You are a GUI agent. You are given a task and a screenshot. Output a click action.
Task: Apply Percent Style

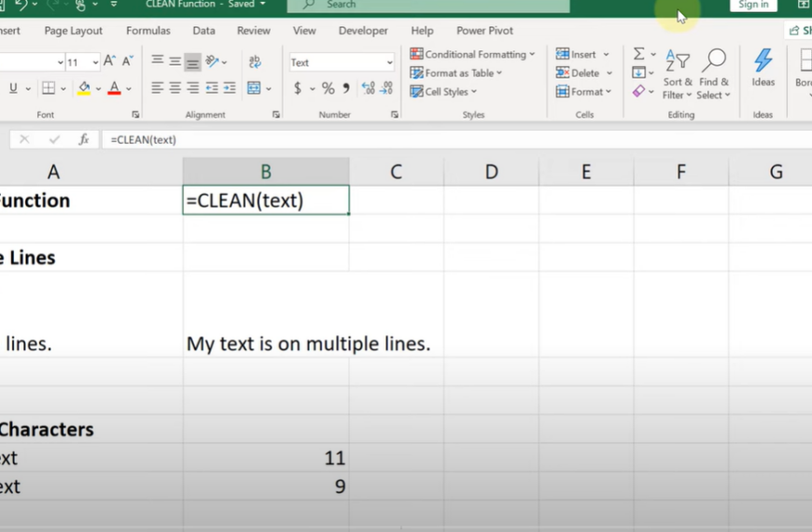click(x=328, y=89)
